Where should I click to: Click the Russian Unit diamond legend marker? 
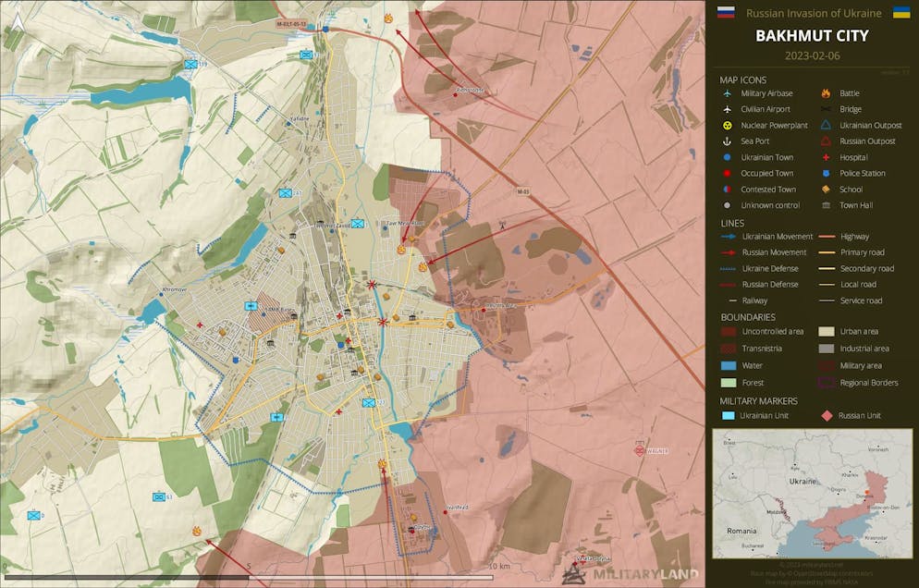(826, 416)
